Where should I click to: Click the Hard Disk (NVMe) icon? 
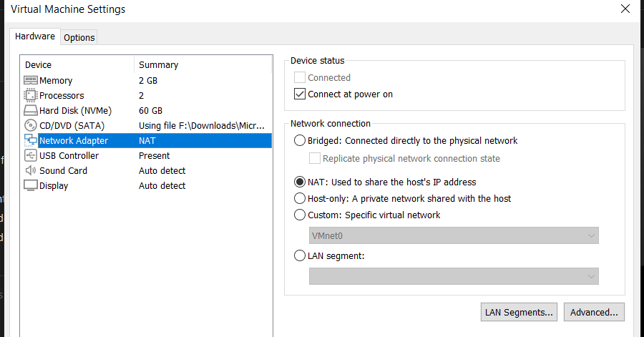31,111
